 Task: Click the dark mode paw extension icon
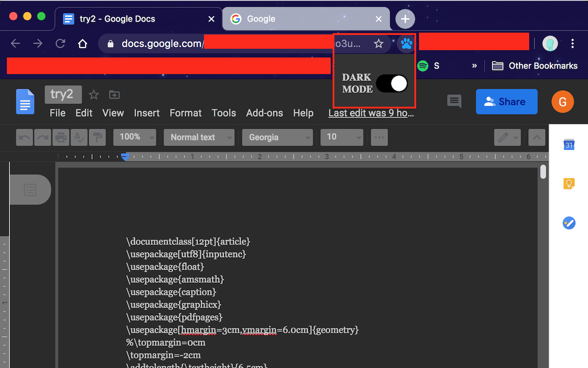[406, 43]
